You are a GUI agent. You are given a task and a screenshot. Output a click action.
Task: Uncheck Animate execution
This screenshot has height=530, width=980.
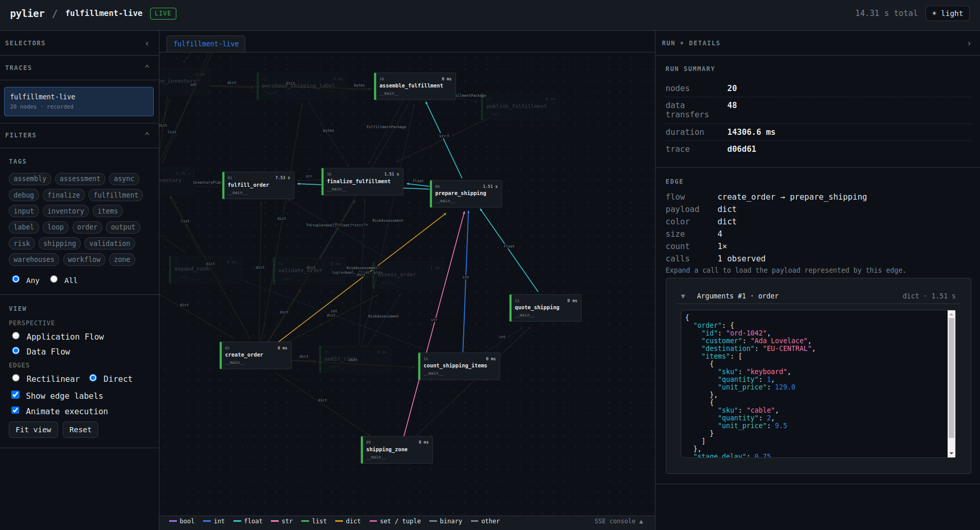pyautogui.click(x=15, y=410)
